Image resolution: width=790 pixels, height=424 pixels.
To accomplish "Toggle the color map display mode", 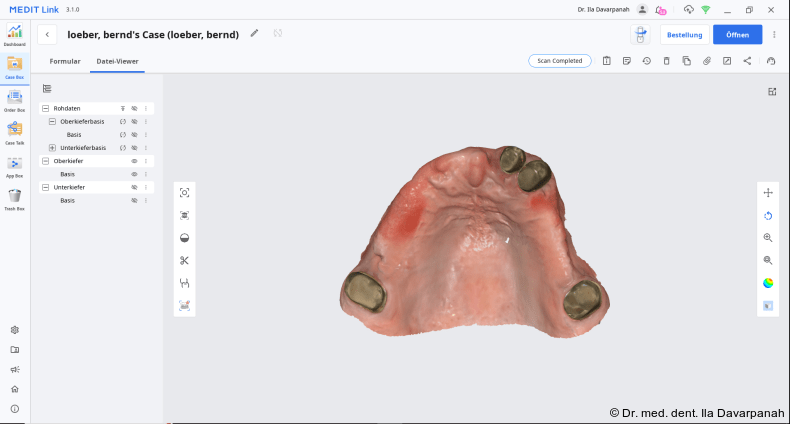I will click(x=768, y=282).
